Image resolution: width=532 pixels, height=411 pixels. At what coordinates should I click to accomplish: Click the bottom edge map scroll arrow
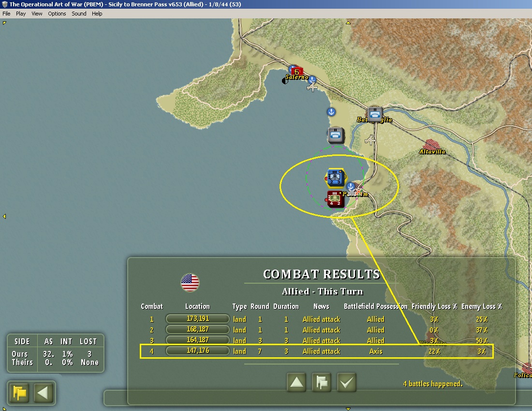(x=348, y=409)
